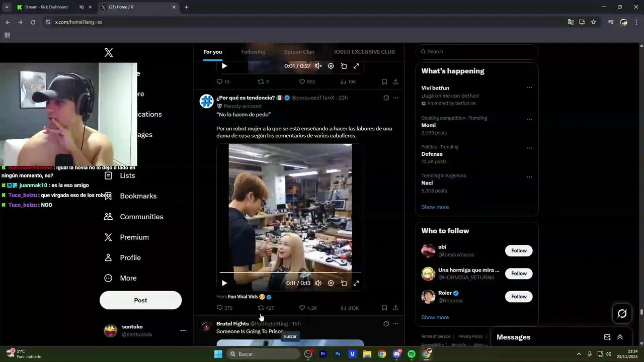Open the JOSEO EXCLUSIVE CLUB tab
Viewport: 644px width, 362px height.
[x=364, y=52]
